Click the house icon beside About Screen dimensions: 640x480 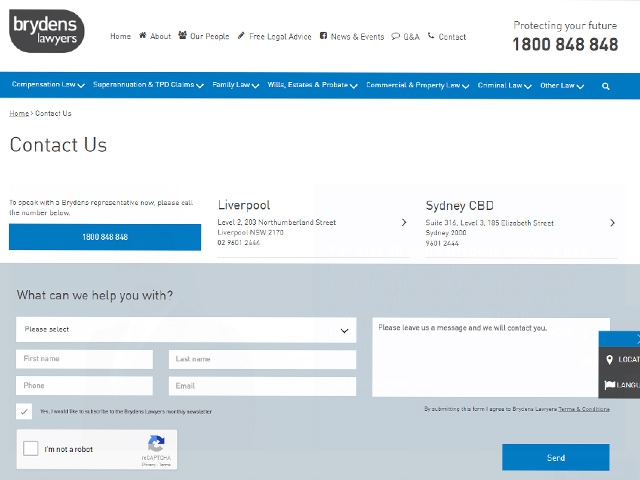(x=142, y=36)
